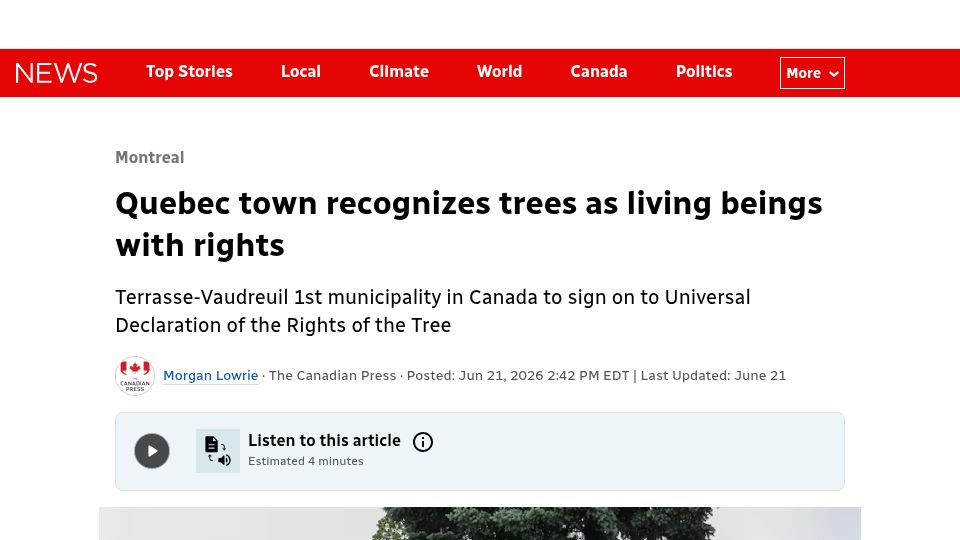
Task: Open the tree photo below the article
Action: click(x=480, y=523)
